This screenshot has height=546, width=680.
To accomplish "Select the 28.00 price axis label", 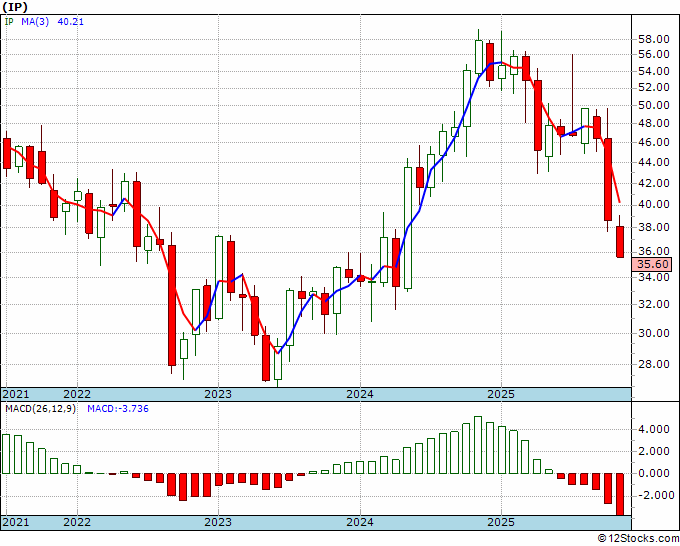I will pyautogui.click(x=654, y=364).
